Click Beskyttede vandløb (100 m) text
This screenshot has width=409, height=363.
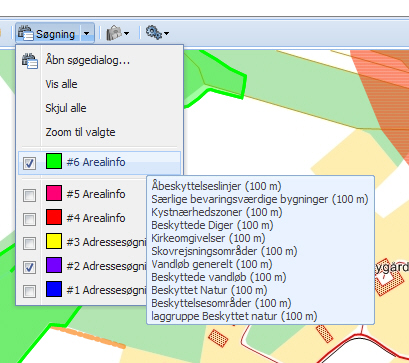tap(219, 277)
